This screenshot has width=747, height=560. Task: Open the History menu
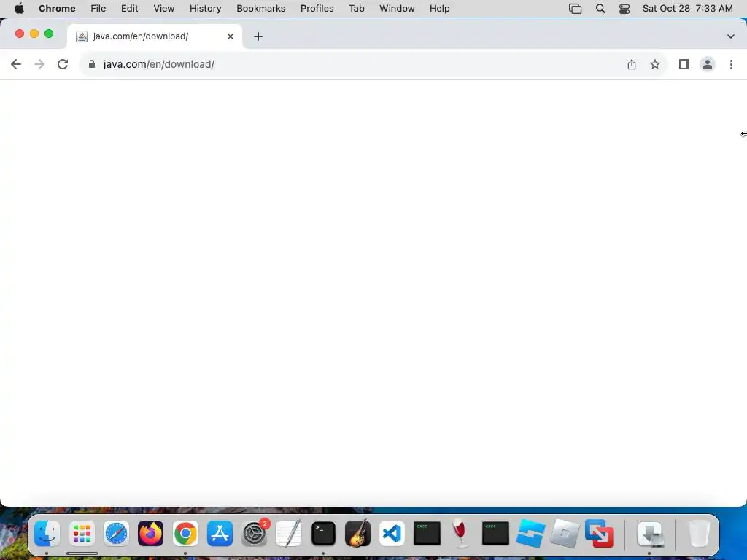pyautogui.click(x=205, y=9)
